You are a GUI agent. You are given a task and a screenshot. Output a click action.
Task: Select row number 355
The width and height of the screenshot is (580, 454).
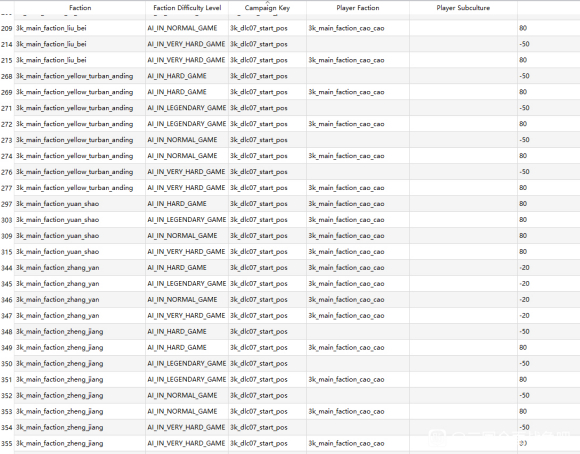(7, 444)
